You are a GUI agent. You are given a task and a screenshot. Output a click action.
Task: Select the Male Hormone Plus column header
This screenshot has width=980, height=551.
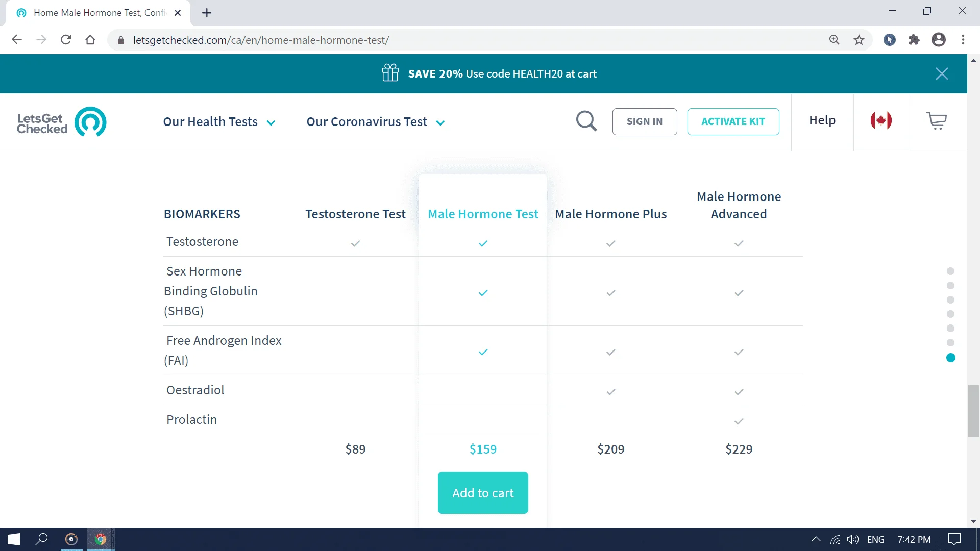tap(611, 214)
